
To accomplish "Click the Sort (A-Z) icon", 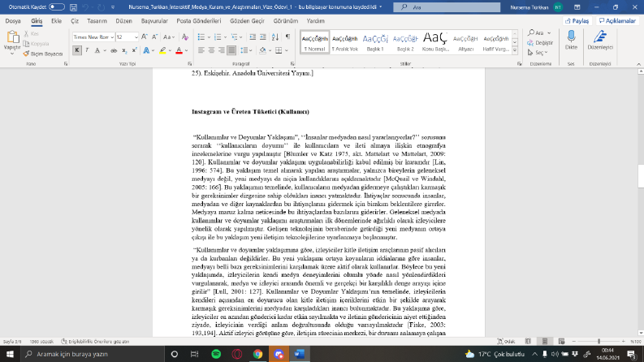I will (275, 37).
